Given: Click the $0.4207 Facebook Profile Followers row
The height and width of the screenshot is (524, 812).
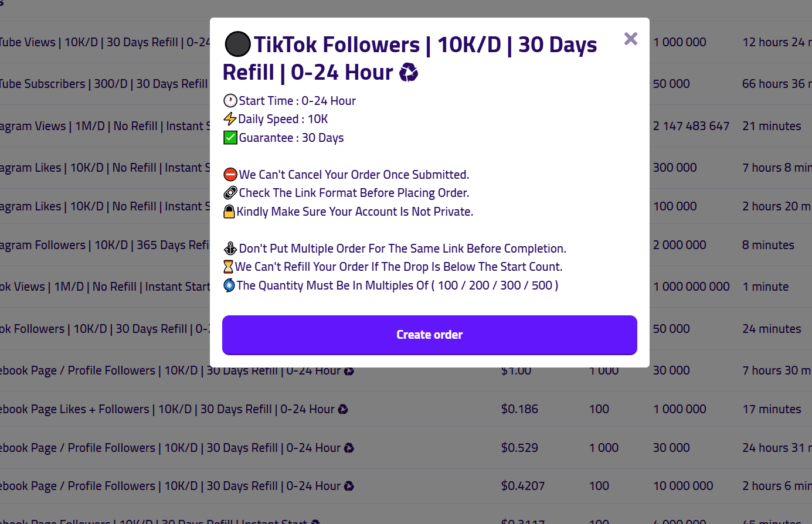Looking at the screenshot, I should 406,486.
